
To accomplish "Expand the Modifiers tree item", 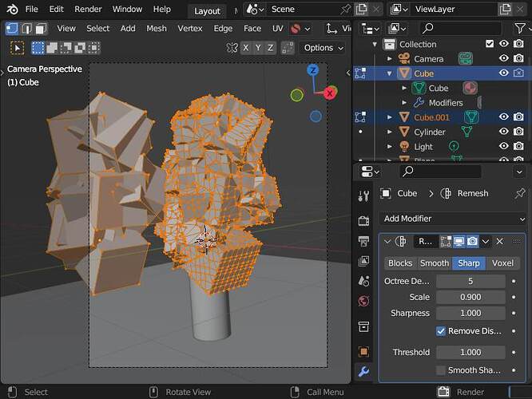I will click(404, 102).
